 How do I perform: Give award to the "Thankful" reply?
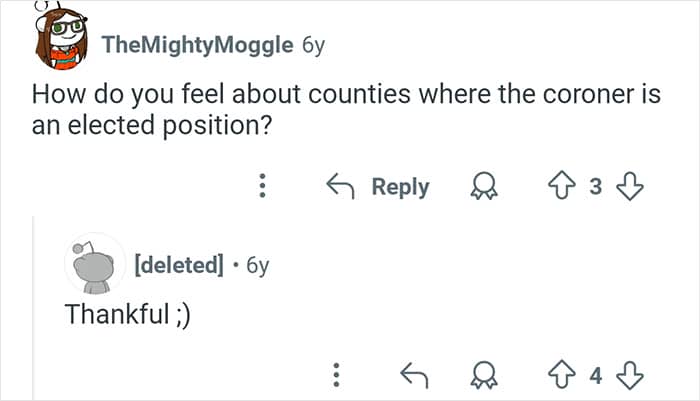[x=483, y=376]
